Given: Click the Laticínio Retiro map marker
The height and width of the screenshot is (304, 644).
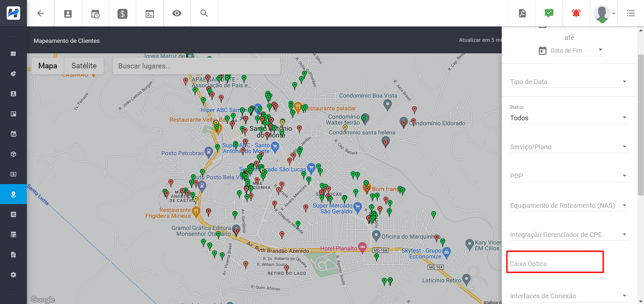Looking at the screenshot, I should point(466,279).
